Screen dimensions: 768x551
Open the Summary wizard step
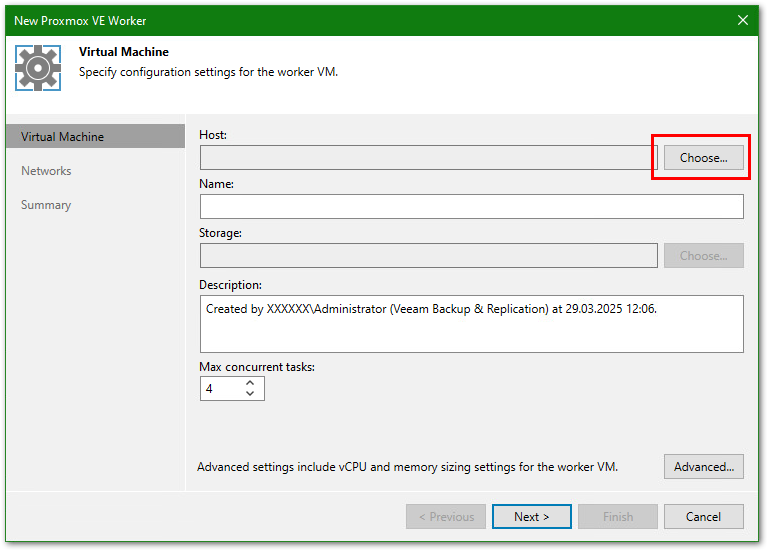click(46, 205)
